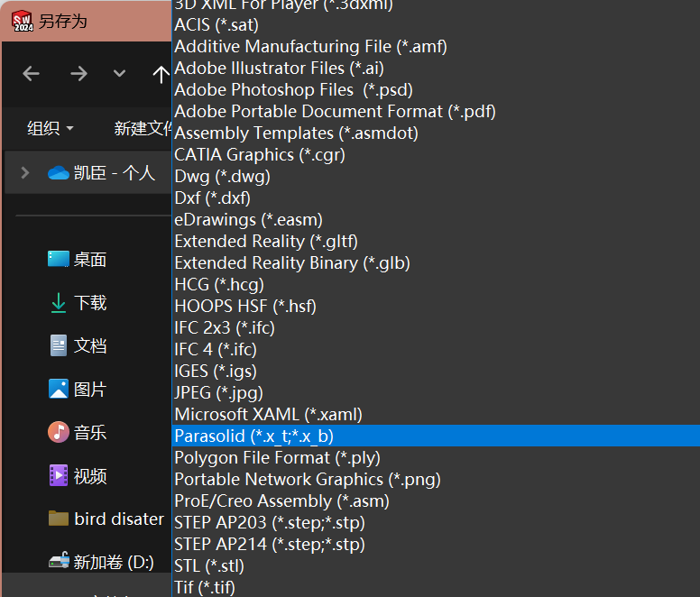
Task: Choose HCG (*.hcg) file type
Action: click(x=436, y=284)
